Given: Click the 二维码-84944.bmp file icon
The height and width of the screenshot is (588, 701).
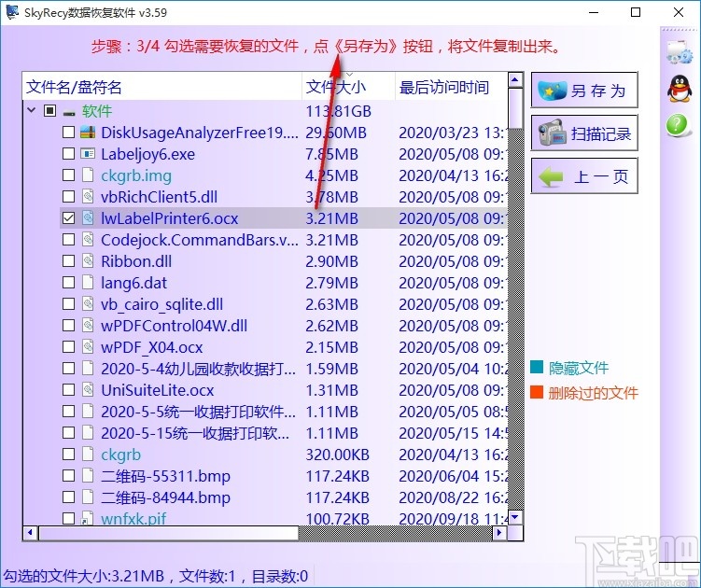Looking at the screenshot, I should click(x=88, y=497).
